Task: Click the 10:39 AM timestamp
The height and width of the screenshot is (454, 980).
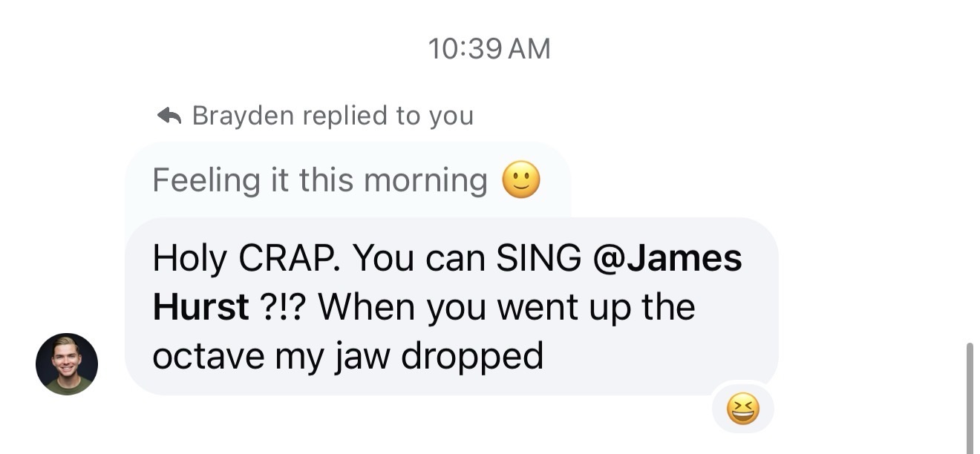Action: (489, 49)
